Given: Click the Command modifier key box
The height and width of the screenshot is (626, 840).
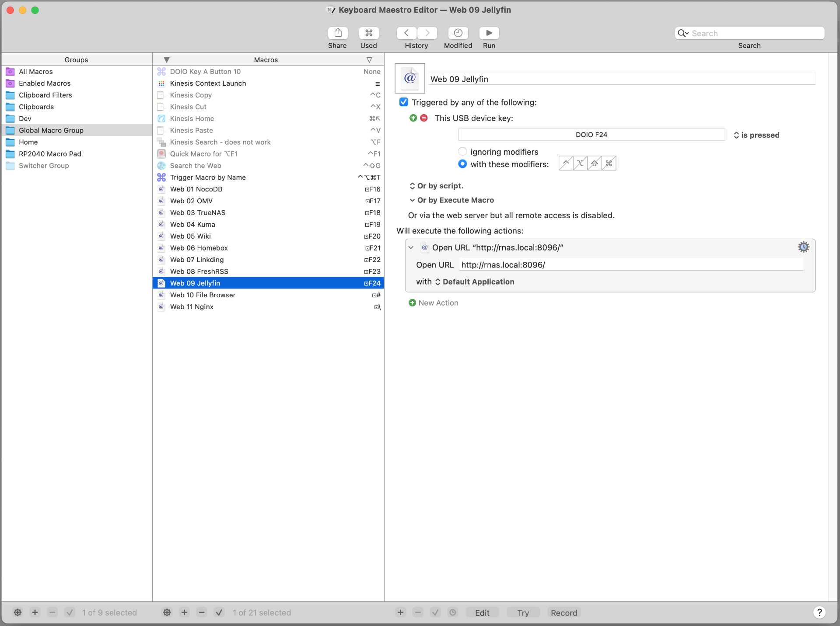Looking at the screenshot, I should pos(609,163).
